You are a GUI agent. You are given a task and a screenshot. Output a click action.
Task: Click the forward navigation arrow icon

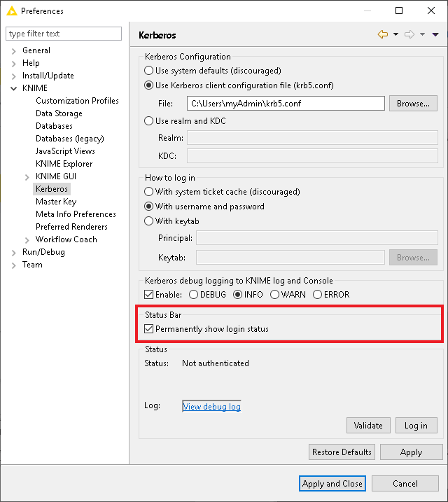point(409,34)
